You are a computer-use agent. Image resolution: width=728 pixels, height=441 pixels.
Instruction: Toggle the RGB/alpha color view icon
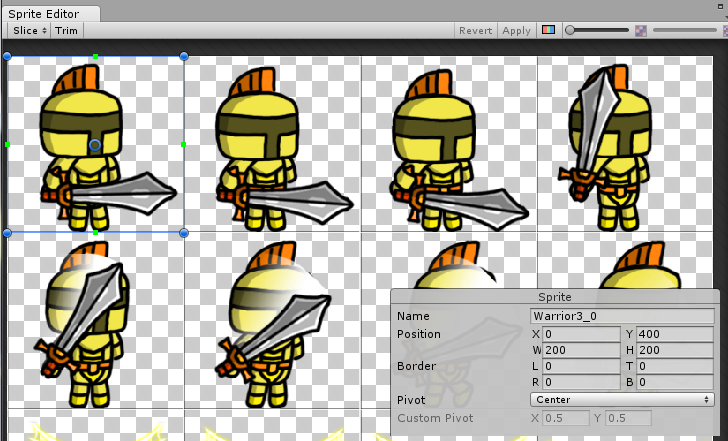click(548, 30)
